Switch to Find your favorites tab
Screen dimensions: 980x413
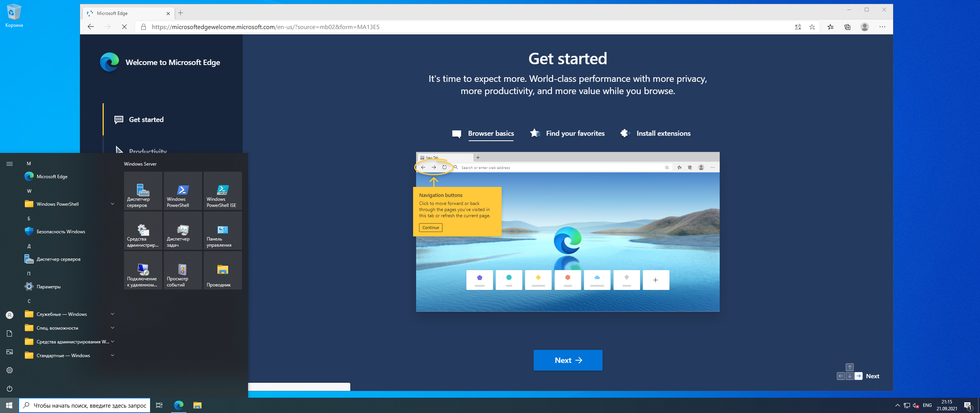point(567,133)
